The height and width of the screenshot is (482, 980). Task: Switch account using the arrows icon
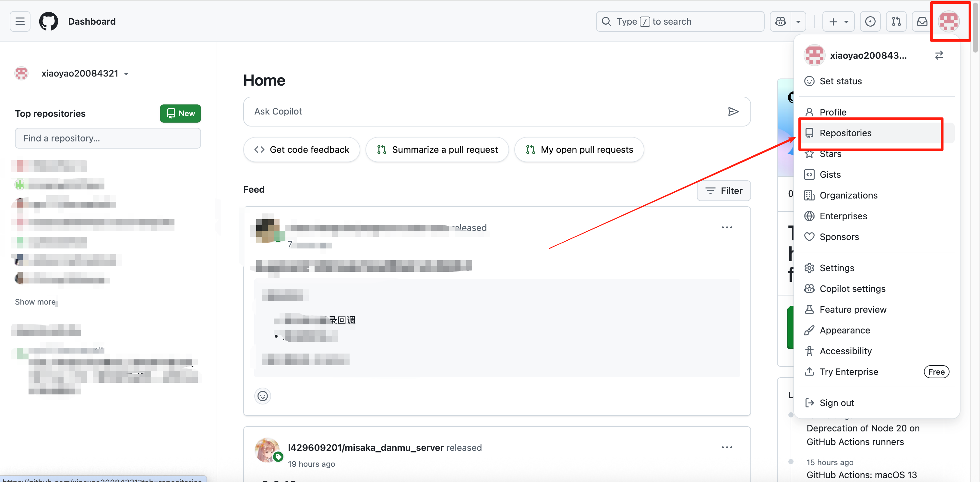coord(939,55)
